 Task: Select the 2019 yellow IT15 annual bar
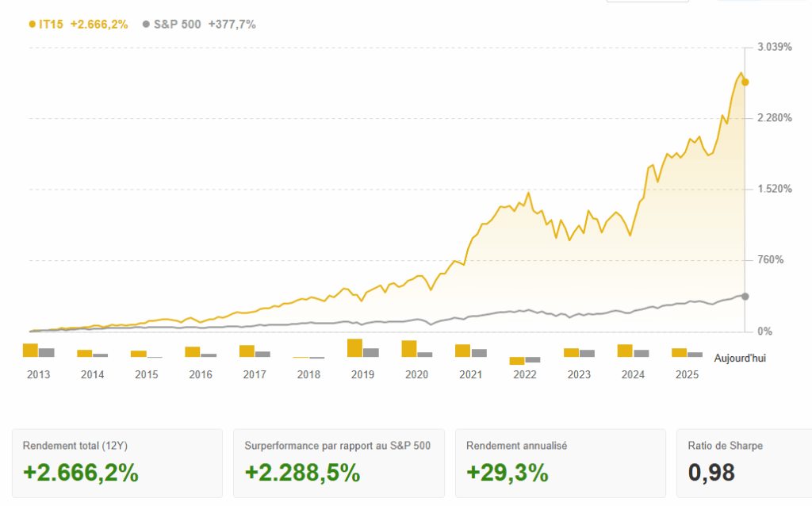point(355,347)
